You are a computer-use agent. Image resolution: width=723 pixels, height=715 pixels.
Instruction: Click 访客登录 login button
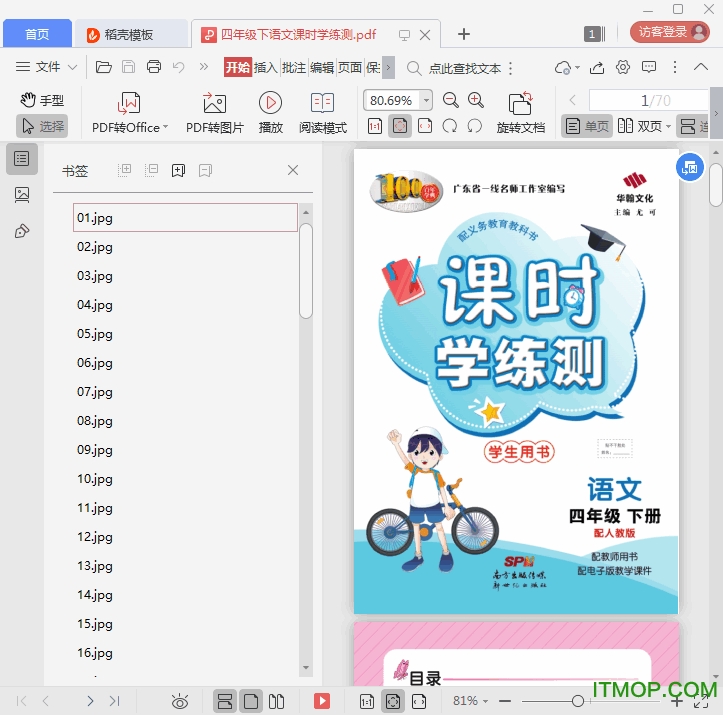(670, 32)
